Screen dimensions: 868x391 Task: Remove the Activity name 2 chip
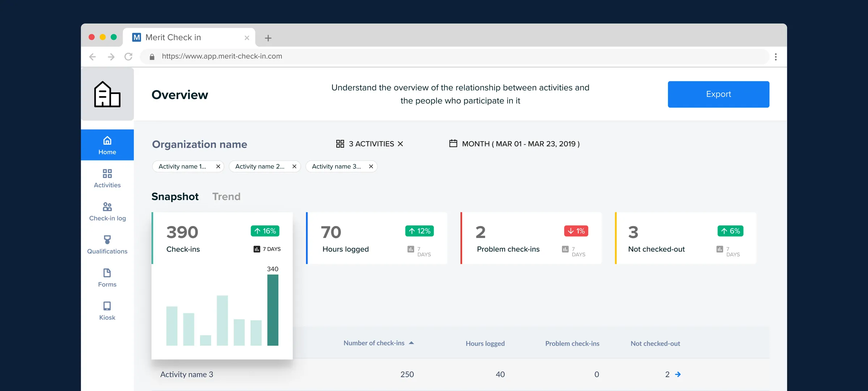tap(294, 166)
